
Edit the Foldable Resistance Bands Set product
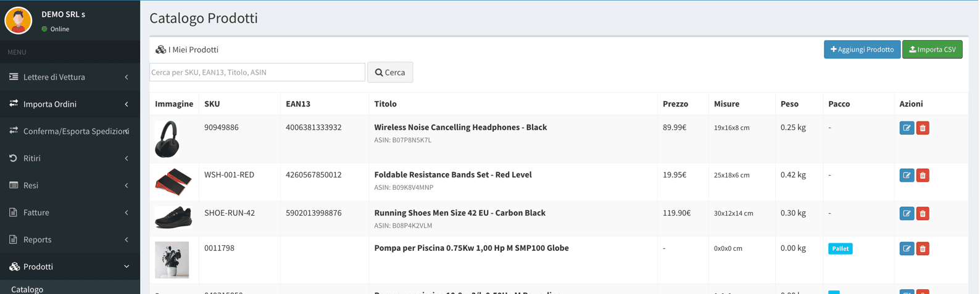[x=907, y=176]
